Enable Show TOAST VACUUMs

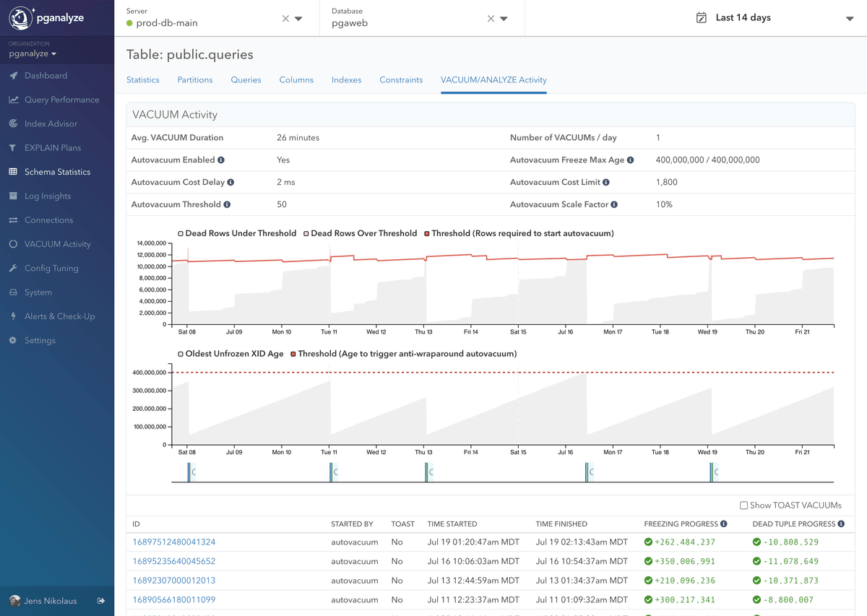(x=743, y=505)
